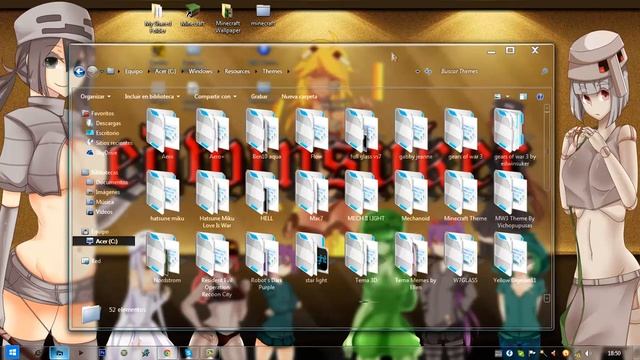Select Red in navigation pane

pyautogui.click(x=91, y=261)
